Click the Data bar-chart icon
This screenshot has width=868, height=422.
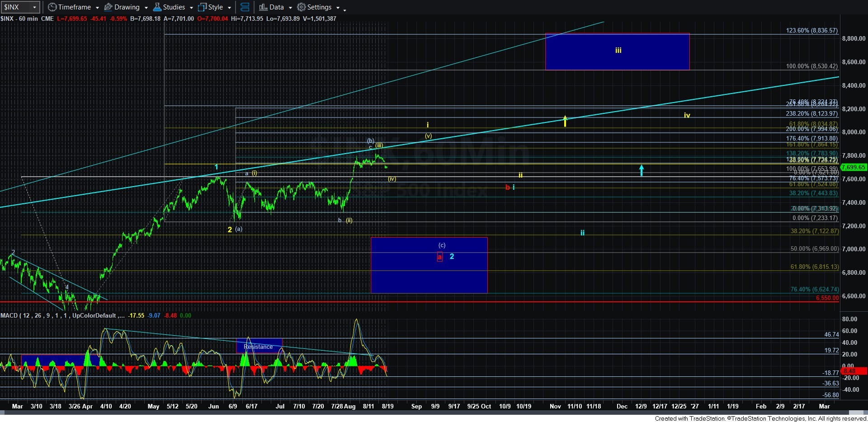tap(263, 7)
